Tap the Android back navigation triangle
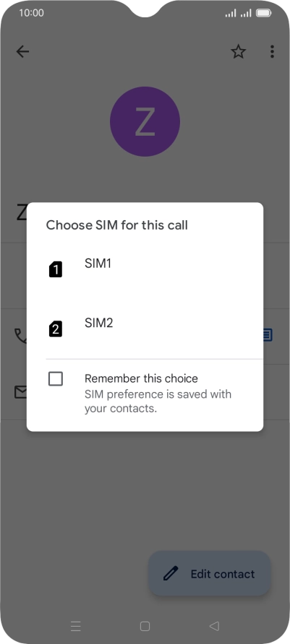This screenshot has width=290, height=644. (214, 626)
